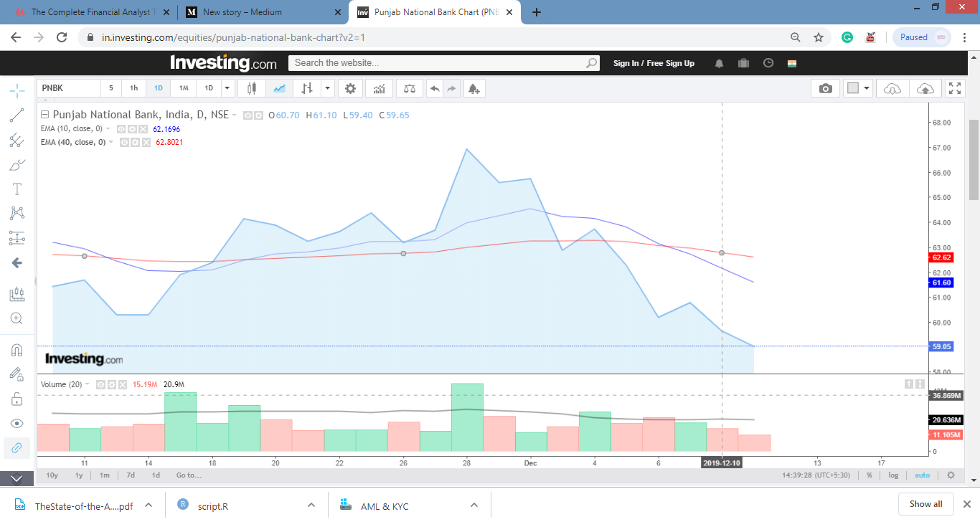Open Volume (20) dropdown arrow
Image resolution: width=980 pixels, height=522 pixels.
[88, 384]
